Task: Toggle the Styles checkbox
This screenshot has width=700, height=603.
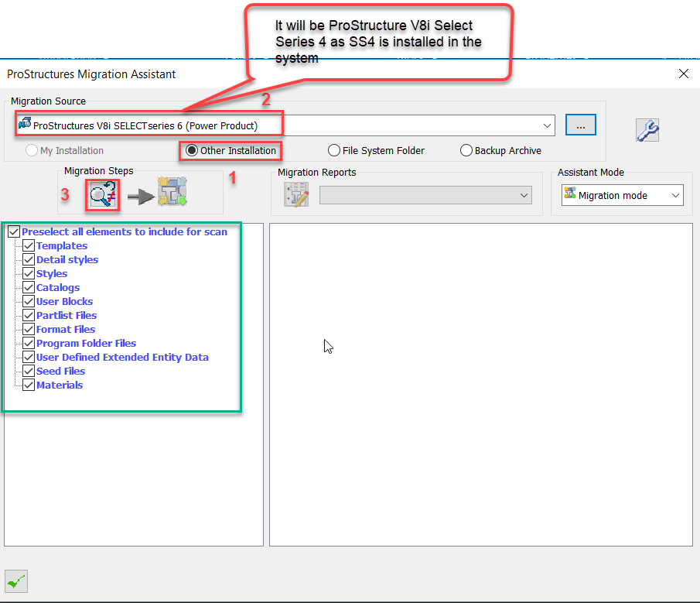Action: 29,273
